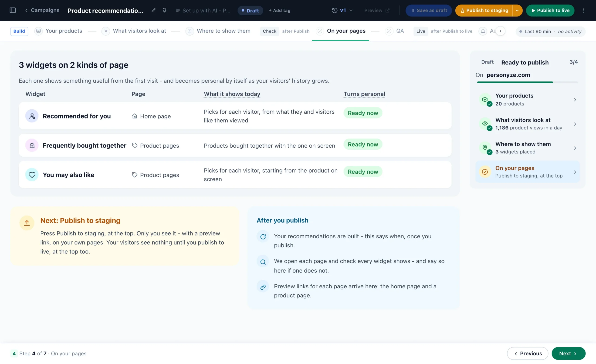
Task: Click What visitors look at eye icon
Action: coord(485,124)
